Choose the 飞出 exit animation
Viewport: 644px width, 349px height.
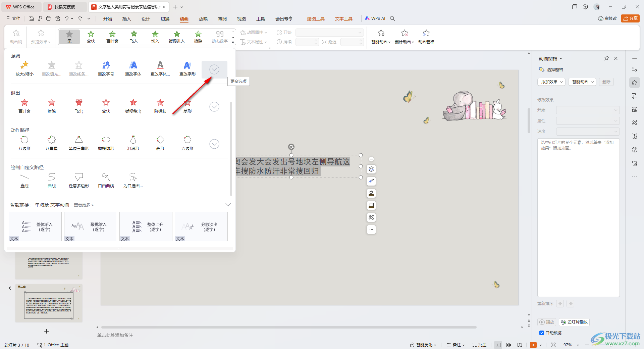tap(79, 106)
